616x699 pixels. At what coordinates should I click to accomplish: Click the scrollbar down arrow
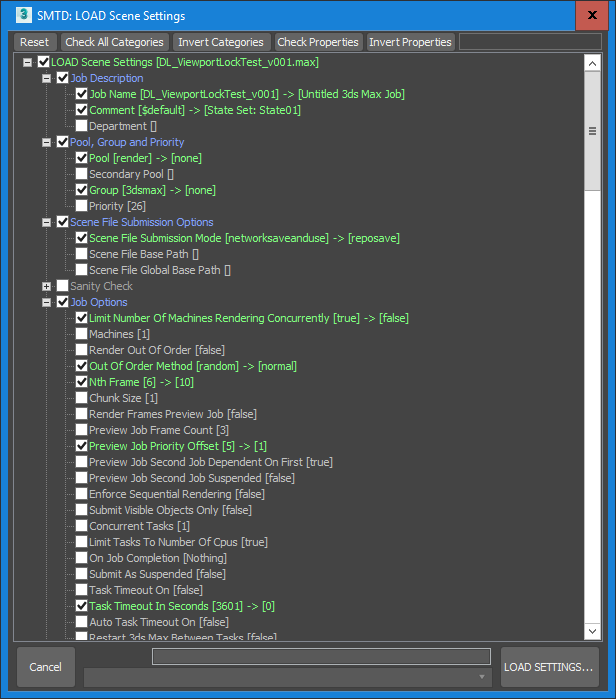592,631
